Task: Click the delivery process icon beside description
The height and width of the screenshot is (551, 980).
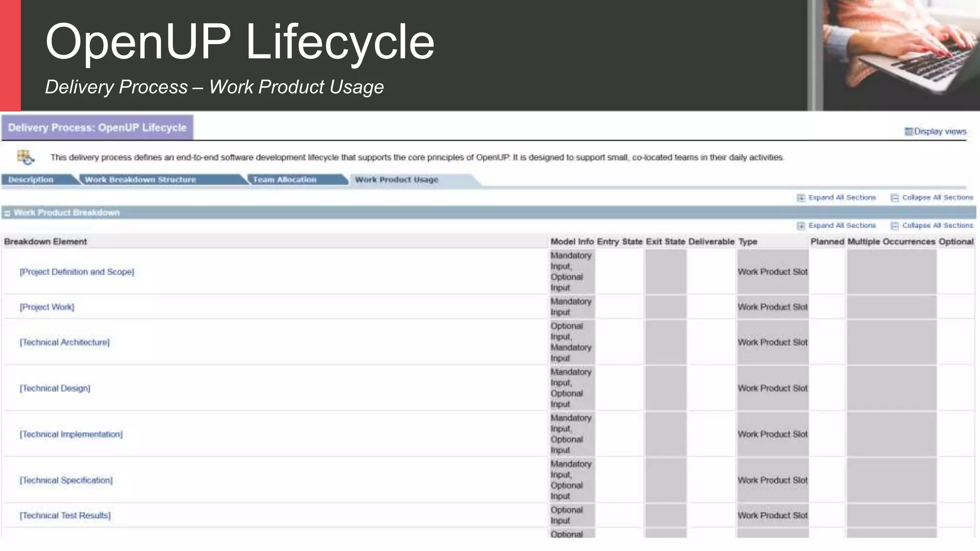Action: coord(25,157)
